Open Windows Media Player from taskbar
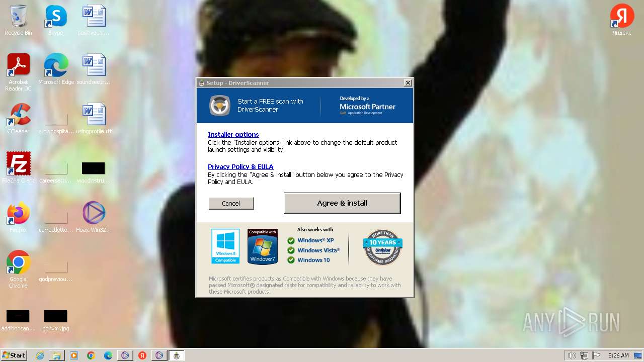 pyautogui.click(x=74, y=355)
